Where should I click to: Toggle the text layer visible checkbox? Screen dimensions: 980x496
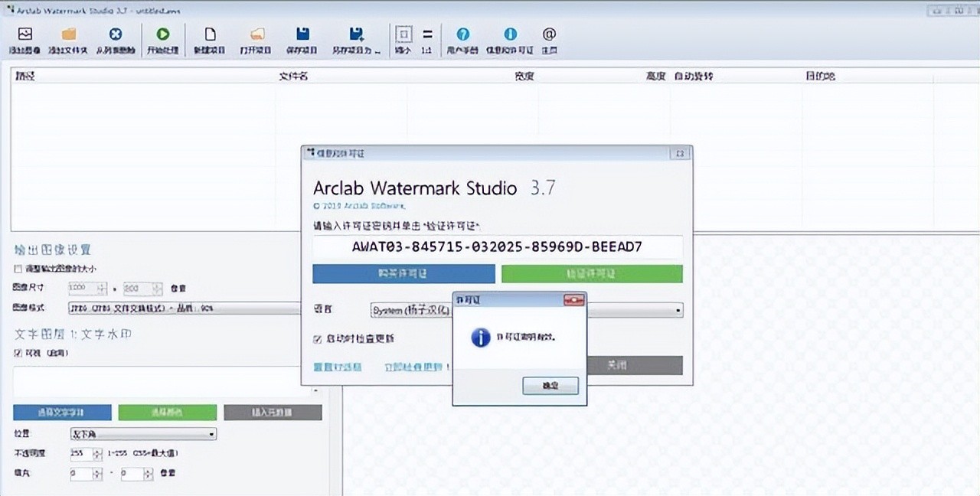[18, 353]
